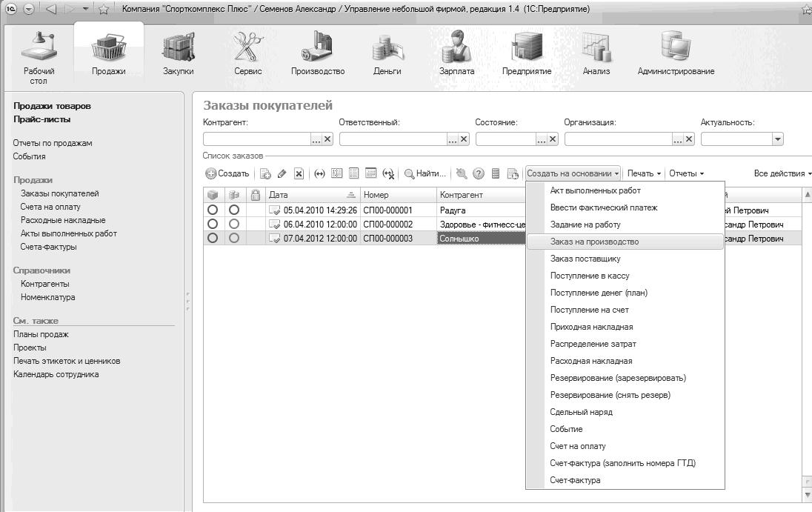This screenshot has height=512, width=812.
Task: Open the Зарплата section
Action: [456, 55]
